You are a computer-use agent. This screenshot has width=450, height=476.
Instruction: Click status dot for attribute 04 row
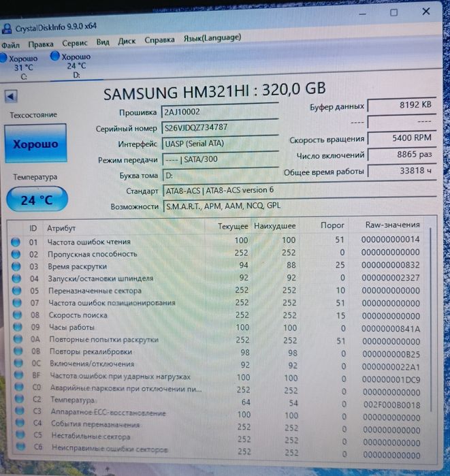tap(16, 279)
